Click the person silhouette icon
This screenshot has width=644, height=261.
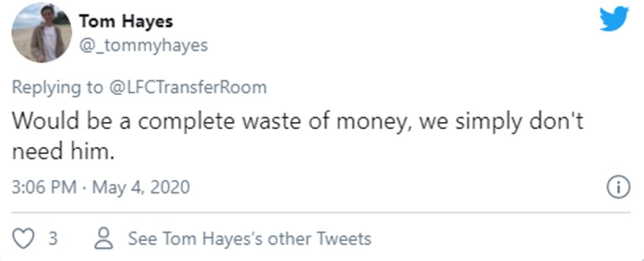[x=105, y=238]
